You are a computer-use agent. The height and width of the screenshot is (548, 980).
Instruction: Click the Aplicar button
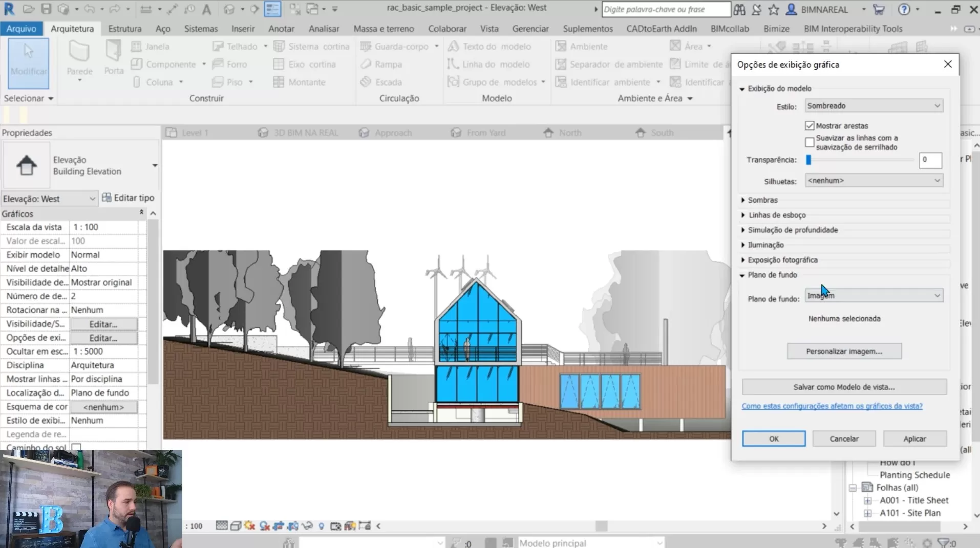tap(914, 439)
